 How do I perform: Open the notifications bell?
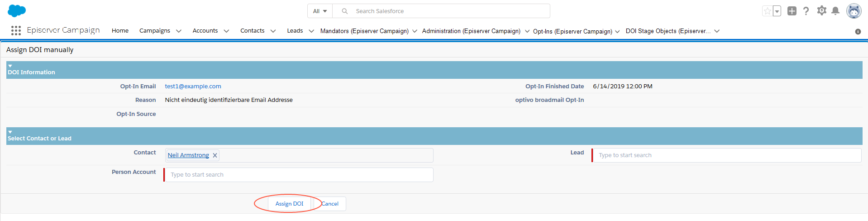835,11
